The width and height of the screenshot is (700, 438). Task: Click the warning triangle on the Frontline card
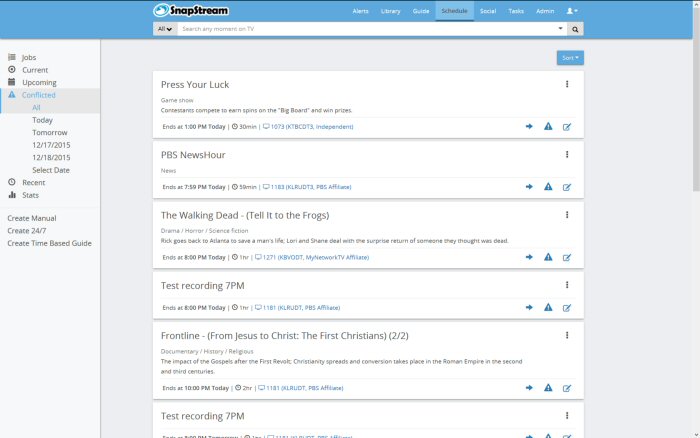tap(548, 388)
